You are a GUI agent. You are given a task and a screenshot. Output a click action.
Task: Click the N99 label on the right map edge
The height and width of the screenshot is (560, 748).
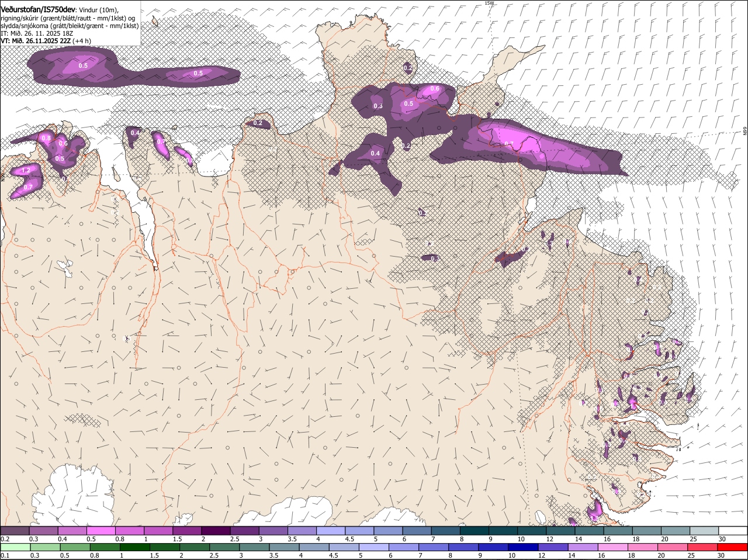745,132
